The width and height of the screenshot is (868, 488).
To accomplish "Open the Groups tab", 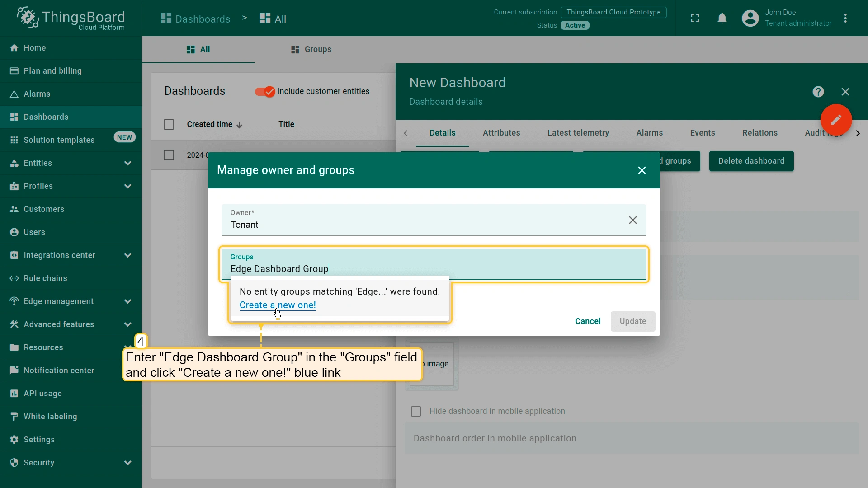I will (x=311, y=49).
